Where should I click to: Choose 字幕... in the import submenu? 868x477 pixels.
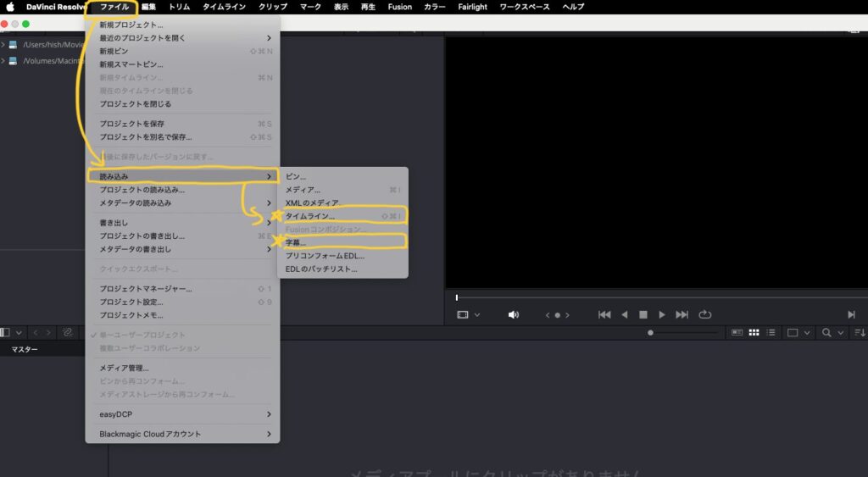tap(342, 242)
